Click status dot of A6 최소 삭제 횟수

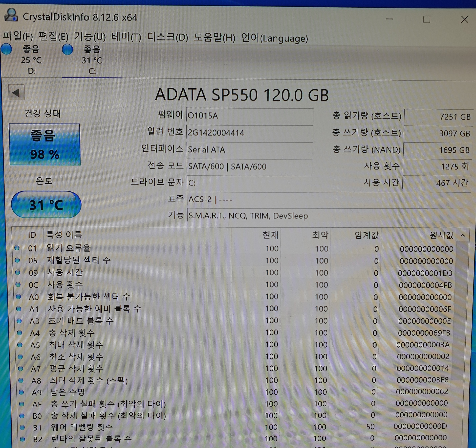pyautogui.click(x=20, y=357)
